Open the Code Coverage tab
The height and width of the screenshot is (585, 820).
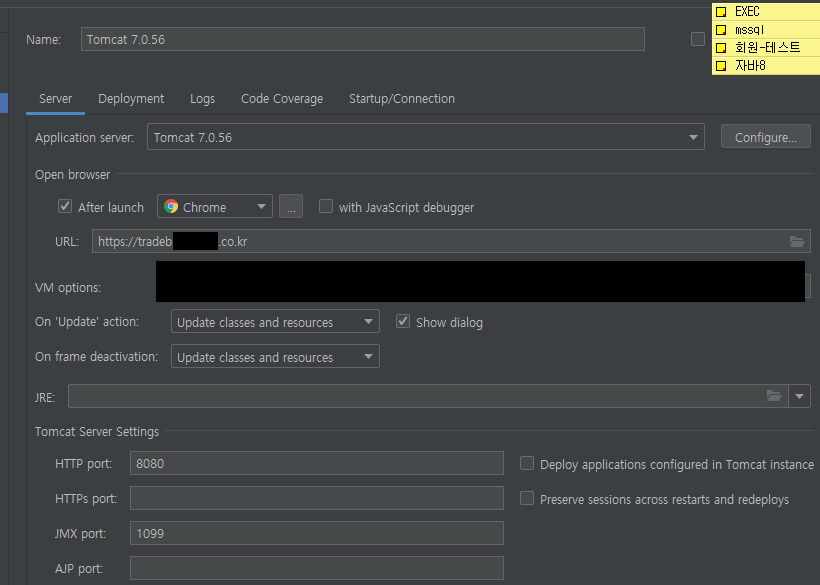[x=282, y=99]
